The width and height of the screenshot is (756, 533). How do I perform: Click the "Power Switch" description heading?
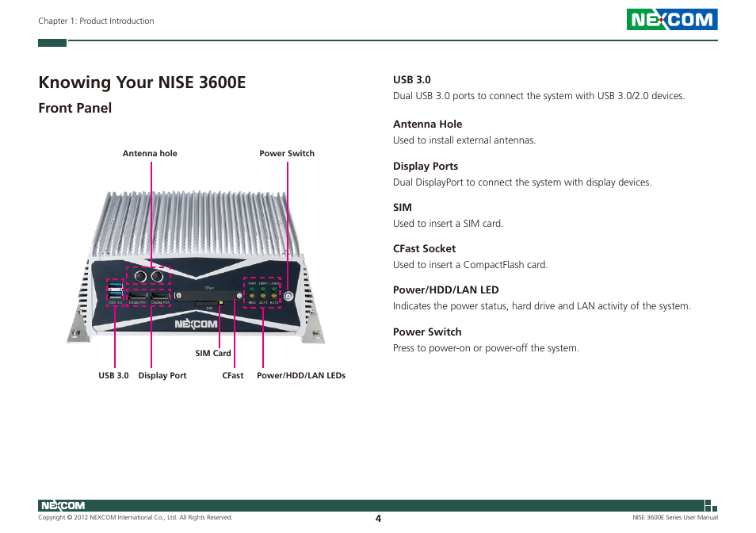coord(426,332)
